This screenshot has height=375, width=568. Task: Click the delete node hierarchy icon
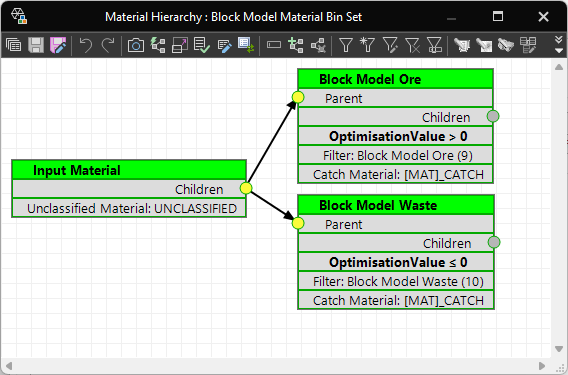318,45
